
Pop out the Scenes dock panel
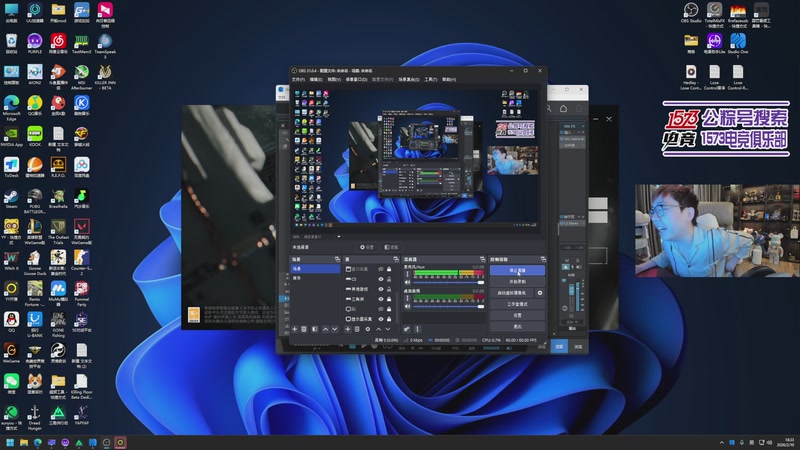coord(337,259)
